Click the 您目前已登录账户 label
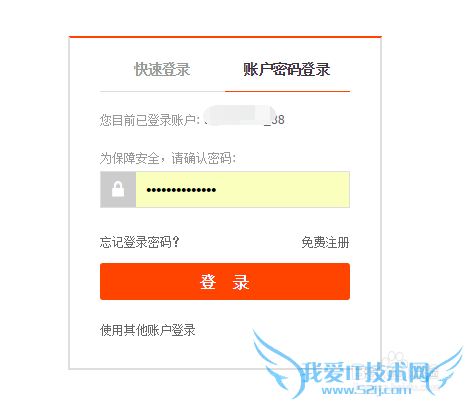The image size is (469, 405). (150, 120)
